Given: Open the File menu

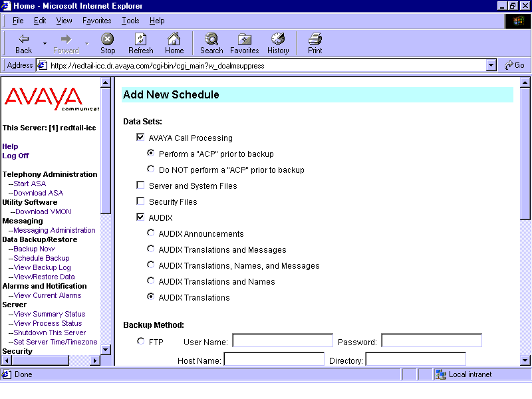Looking at the screenshot, I should (18, 21).
